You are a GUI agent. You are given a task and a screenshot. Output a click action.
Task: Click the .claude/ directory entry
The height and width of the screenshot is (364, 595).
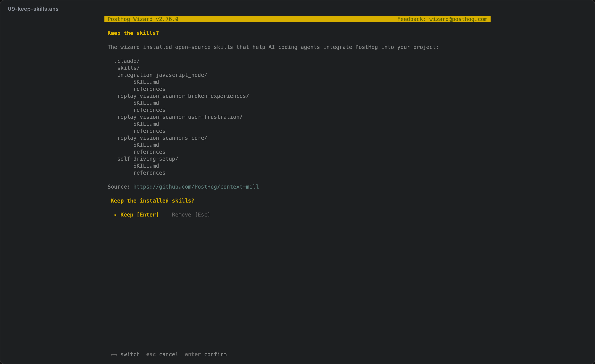(x=127, y=61)
